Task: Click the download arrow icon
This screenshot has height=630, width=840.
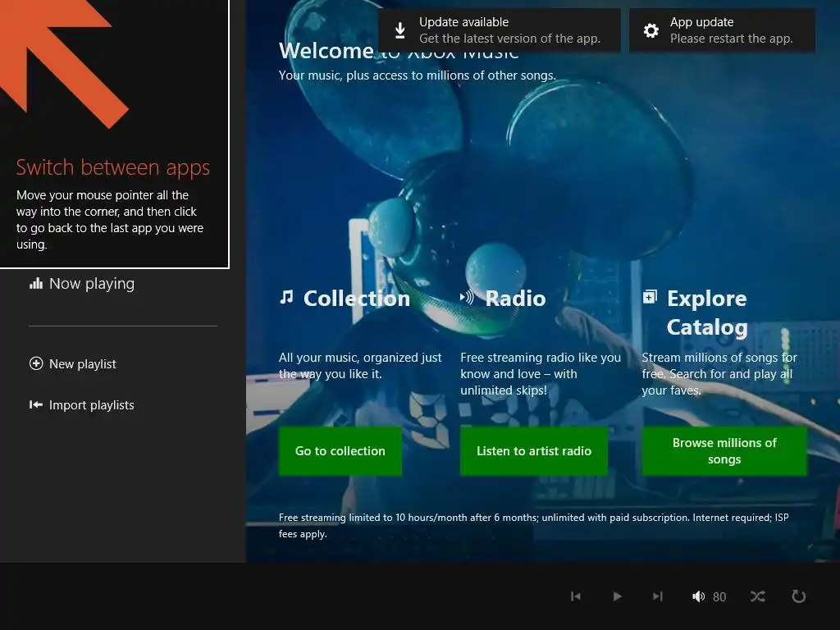Action: (399, 30)
